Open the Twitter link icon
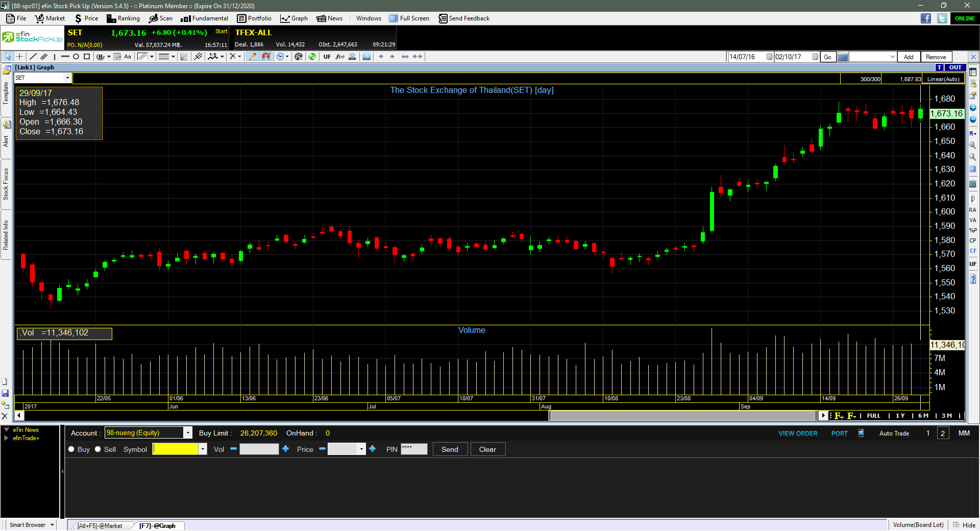Image resolution: width=980 pixels, height=531 pixels. click(942, 18)
